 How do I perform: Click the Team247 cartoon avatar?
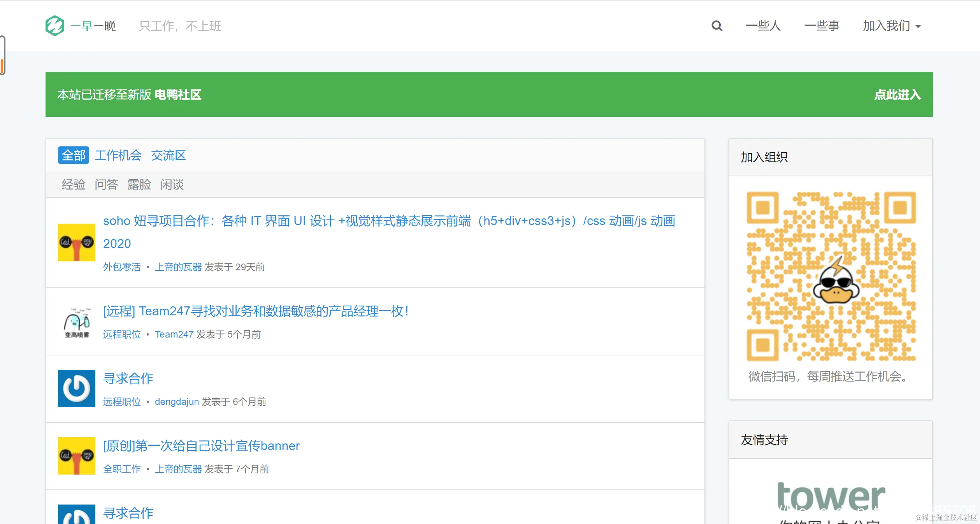click(77, 322)
